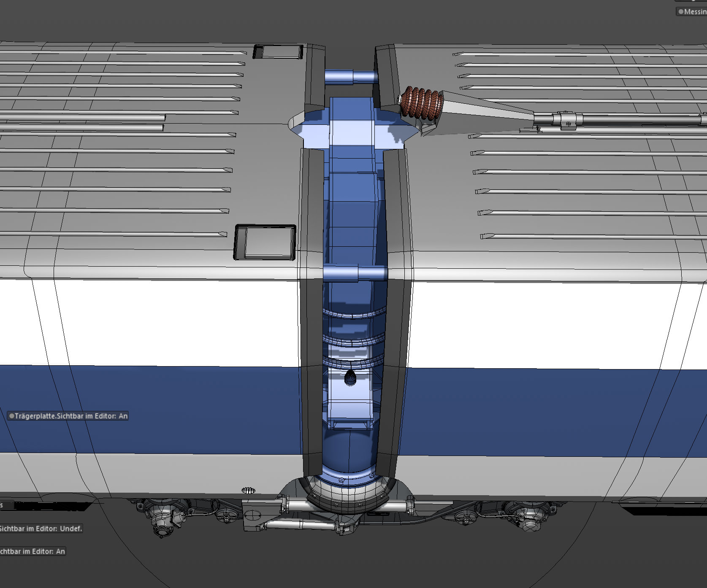Select the gray cone beside the coil spring

coord(485,112)
